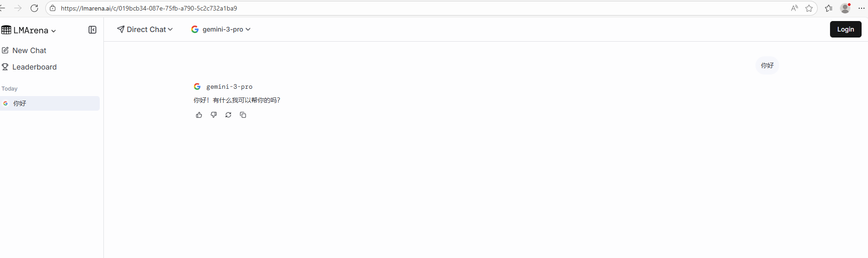Viewport: 868px width, 258px height.
Task: Open browser settings and more menu
Action: pyautogui.click(x=862, y=8)
